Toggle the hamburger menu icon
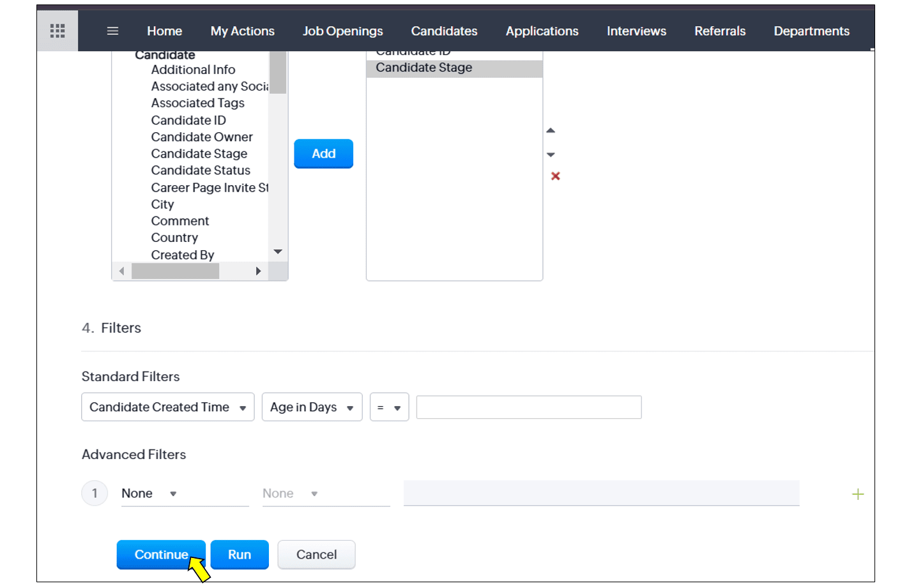The image size is (909, 588). [112, 31]
